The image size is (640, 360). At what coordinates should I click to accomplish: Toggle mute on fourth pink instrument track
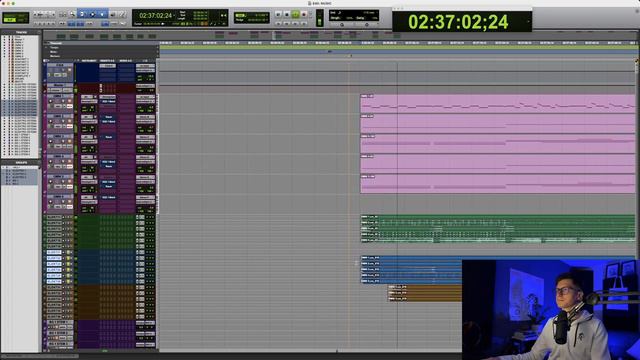[x=70, y=161]
